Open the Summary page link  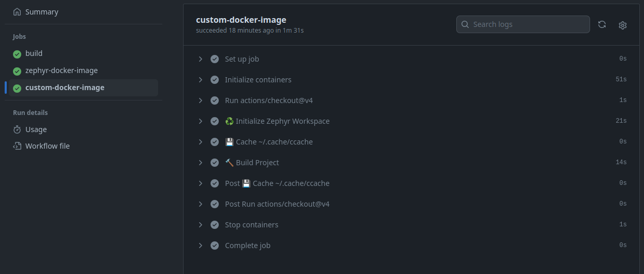41,12
